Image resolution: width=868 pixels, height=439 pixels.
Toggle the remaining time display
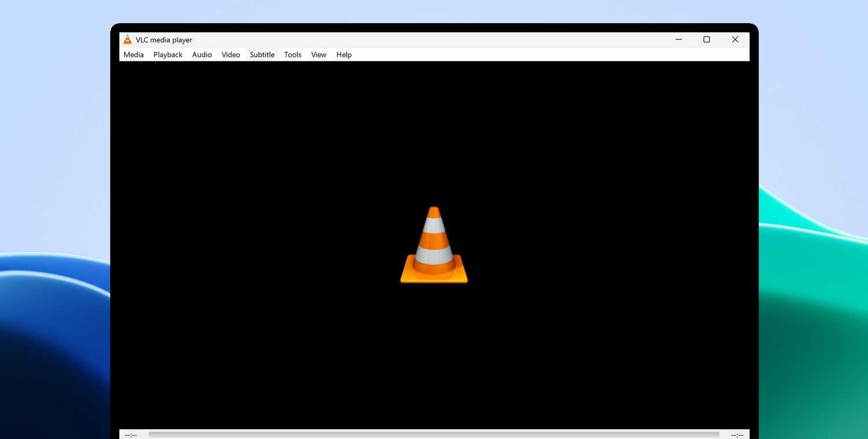[x=736, y=434]
